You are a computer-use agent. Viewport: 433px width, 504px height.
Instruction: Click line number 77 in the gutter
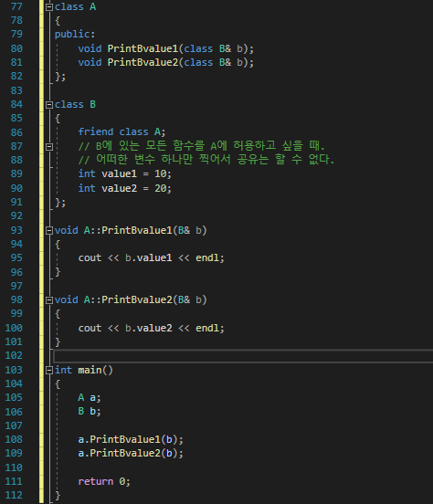(16, 6)
